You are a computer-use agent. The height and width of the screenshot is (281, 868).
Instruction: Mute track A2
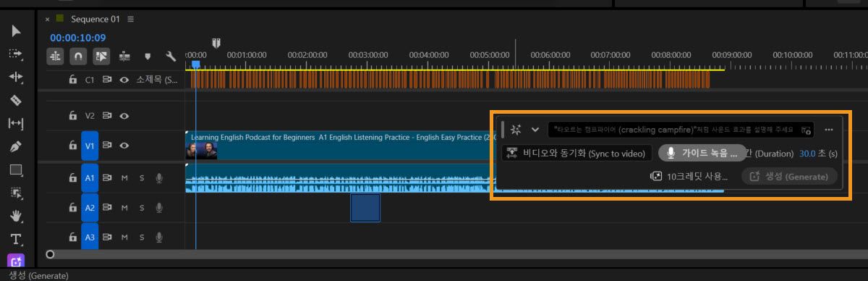tap(124, 207)
